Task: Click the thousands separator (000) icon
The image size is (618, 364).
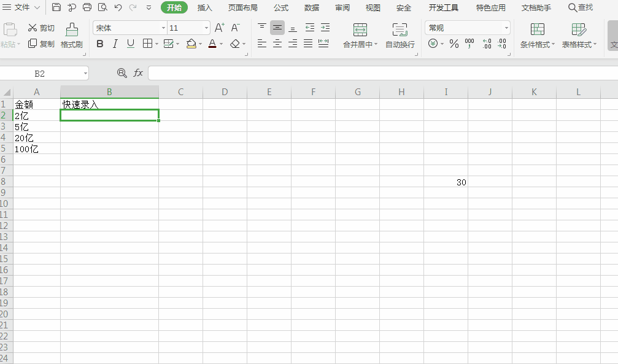Action: (x=469, y=44)
